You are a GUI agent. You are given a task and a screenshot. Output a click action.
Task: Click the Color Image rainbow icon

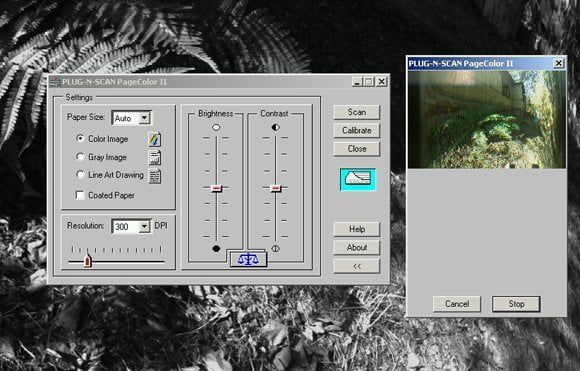[155, 139]
